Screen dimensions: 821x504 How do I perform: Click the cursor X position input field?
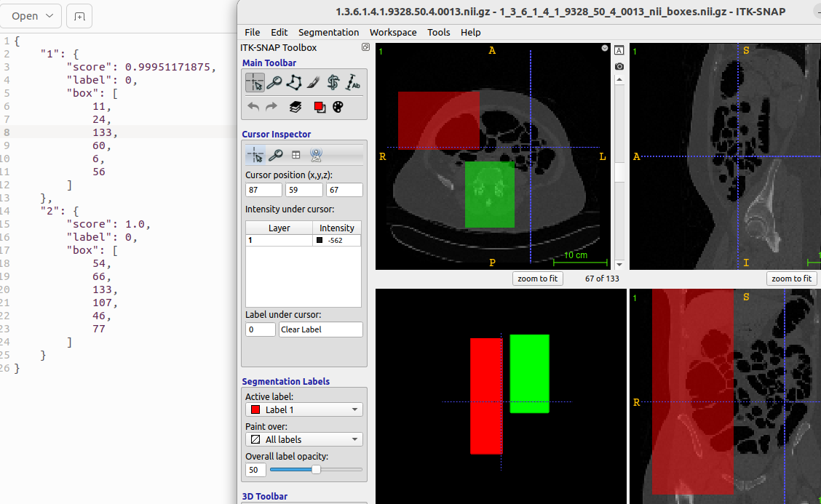pos(263,189)
